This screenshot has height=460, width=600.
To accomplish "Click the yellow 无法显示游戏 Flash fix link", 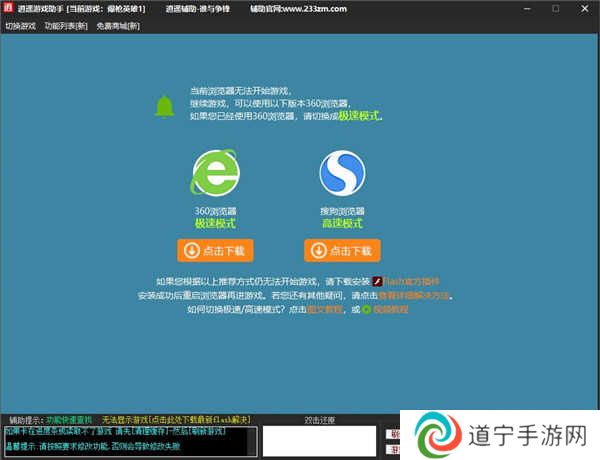I will click(176, 420).
